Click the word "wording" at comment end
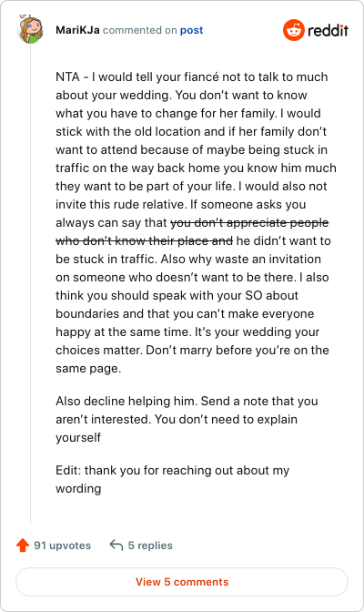Viewport: 364px width, 612px height. 78,488
